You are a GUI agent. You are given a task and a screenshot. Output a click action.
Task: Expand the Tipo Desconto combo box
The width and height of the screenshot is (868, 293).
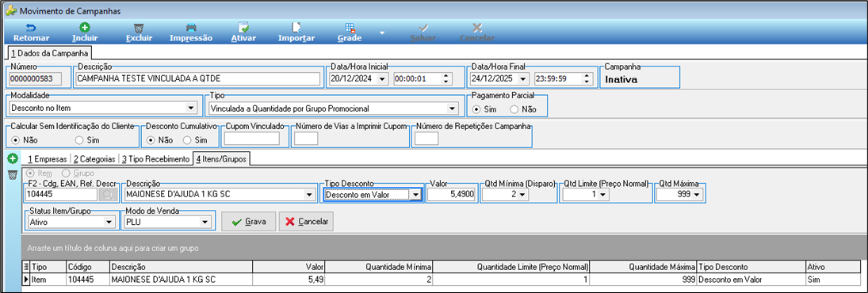tap(415, 194)
